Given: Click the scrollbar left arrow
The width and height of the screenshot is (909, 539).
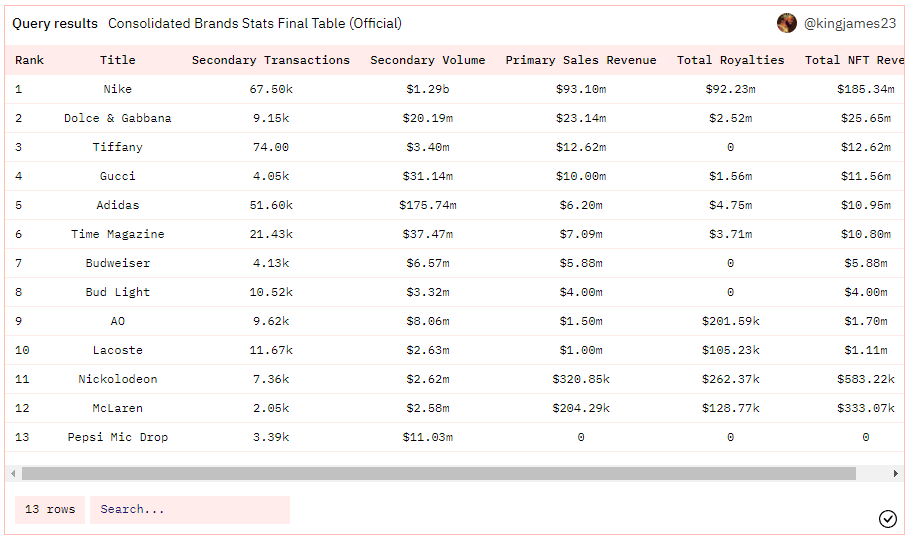Looking at the screenshot, I should click(x=13, y=473).
